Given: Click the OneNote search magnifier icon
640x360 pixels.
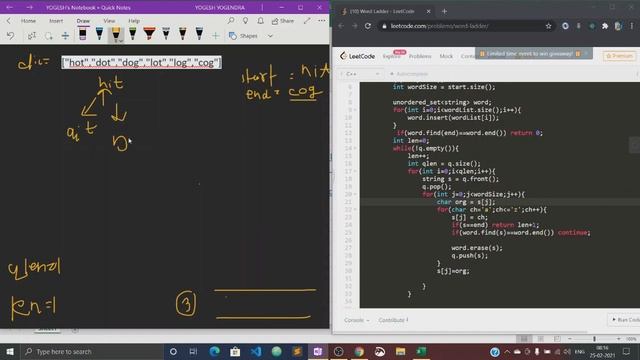Looking at the screenshot, I should coord(231,20).
